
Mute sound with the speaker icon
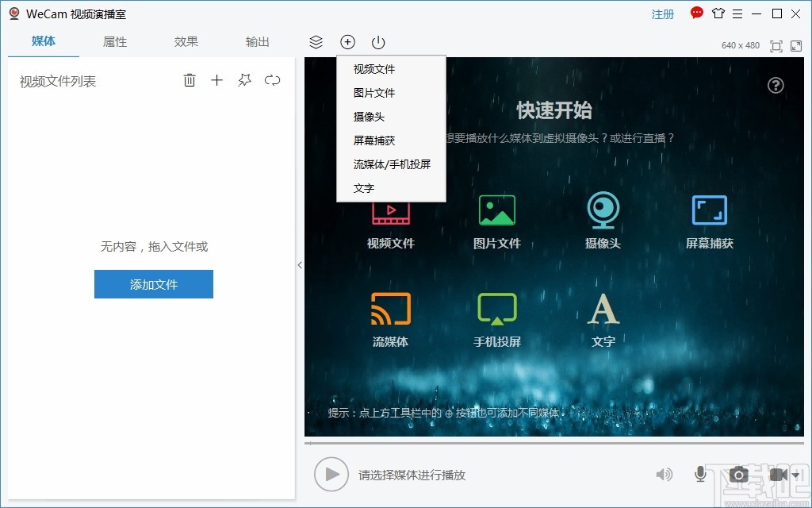pos(665,475)
